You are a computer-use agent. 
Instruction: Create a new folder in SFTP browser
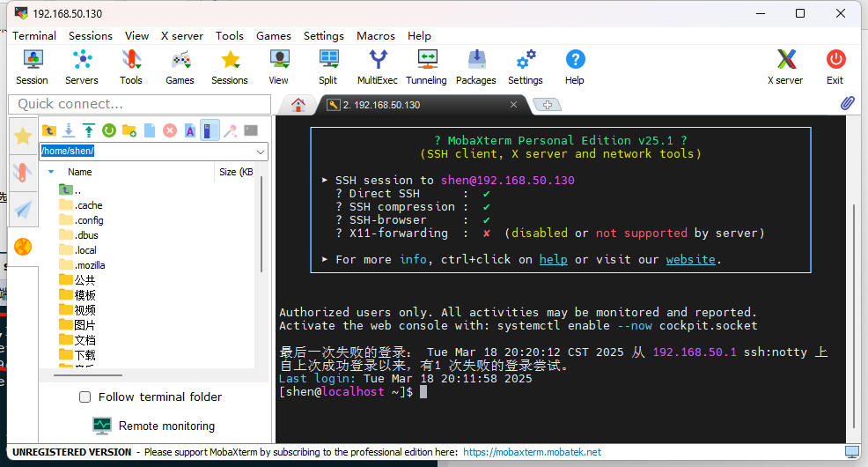[x=129, y=130]
